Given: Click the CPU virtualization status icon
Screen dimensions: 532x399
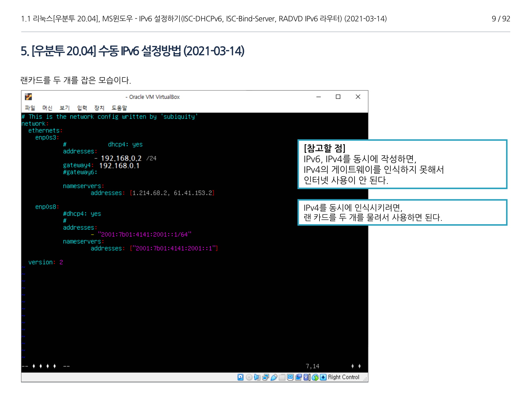Looking at the screenshot, I should (306, 377).
